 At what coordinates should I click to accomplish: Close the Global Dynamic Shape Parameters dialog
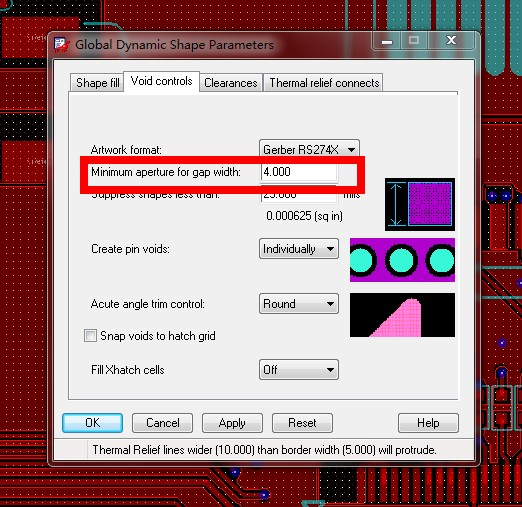pyautogui.click(x=451, y=41)
